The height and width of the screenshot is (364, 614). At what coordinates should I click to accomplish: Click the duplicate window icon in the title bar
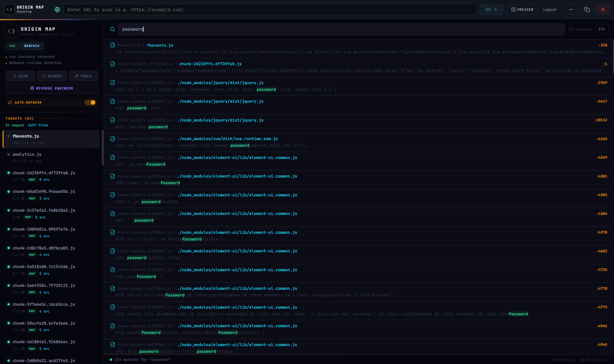click(x=587, y=10)
